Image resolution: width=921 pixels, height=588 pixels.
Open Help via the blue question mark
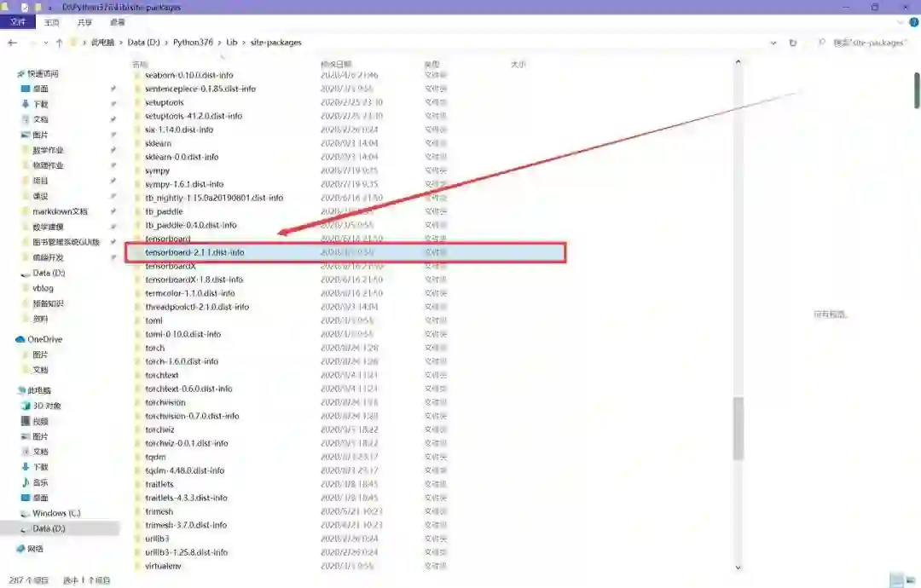[914, 22]
